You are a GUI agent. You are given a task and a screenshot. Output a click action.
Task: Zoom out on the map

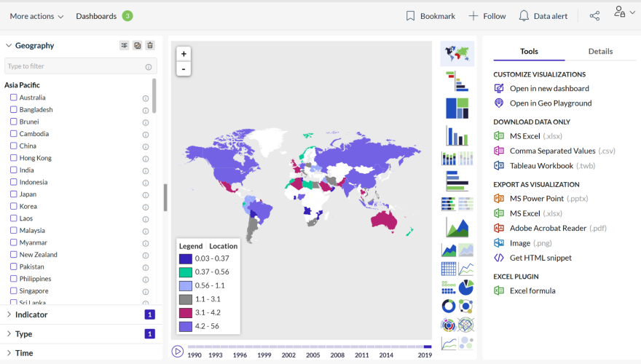pyautogui.click(x=184, y=69)
